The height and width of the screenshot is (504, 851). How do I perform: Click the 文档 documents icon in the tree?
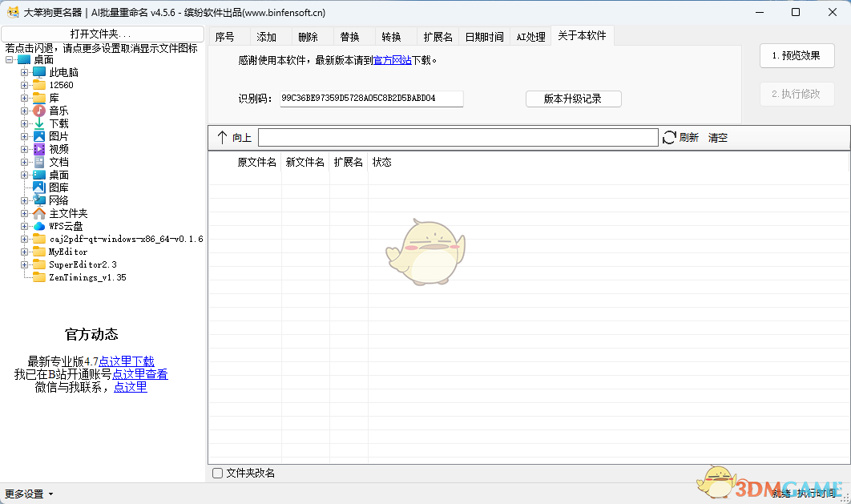pyautogui.click(x=40, y=162)
